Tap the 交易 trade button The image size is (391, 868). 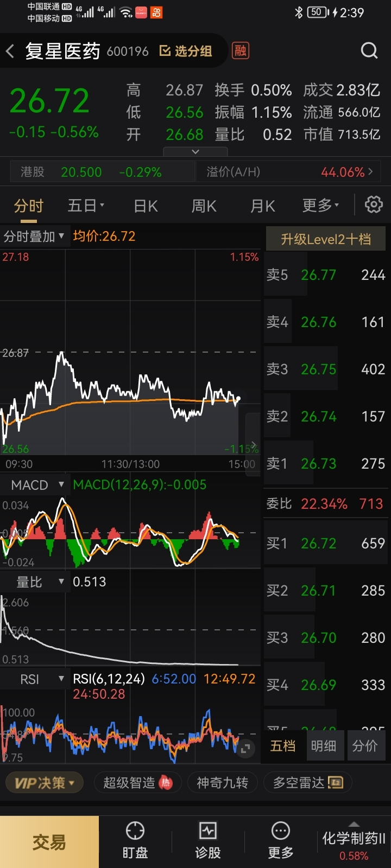click(x=49, y=842)
